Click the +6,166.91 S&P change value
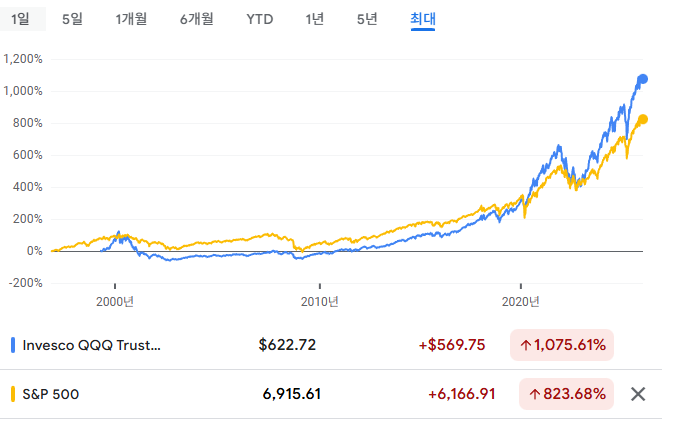The width and height of the screenshot is (681, 424). [x=462, y=394]
